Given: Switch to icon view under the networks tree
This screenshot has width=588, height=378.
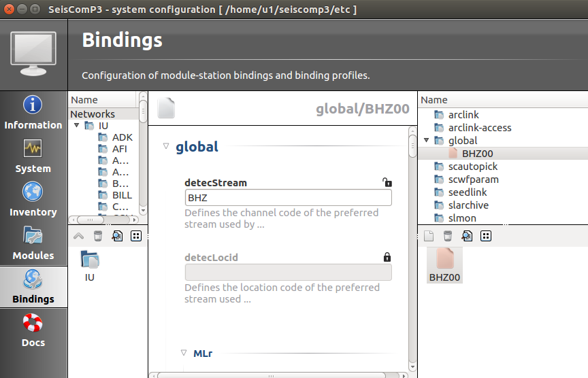Looking at the screenshot, I should click(136, 236).
